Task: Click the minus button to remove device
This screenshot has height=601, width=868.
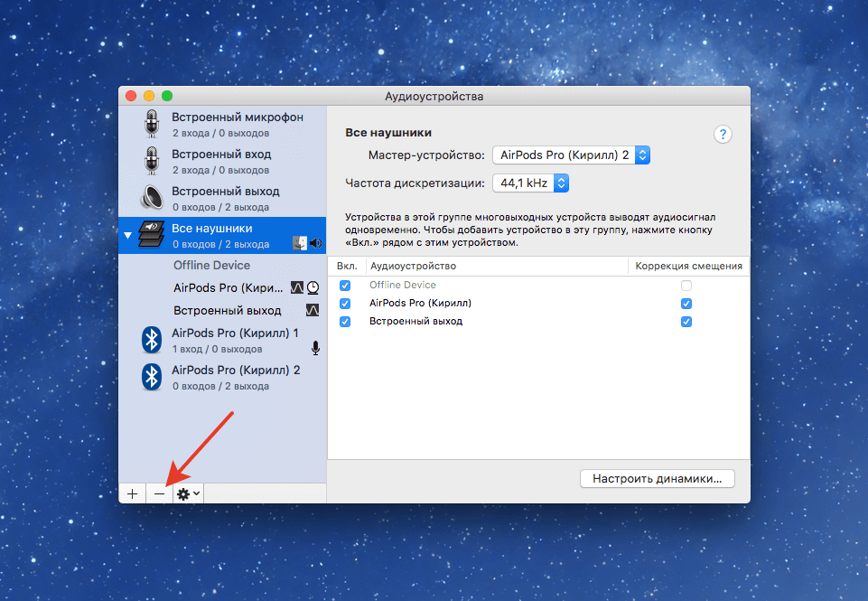Action: (x=159, y=493)
